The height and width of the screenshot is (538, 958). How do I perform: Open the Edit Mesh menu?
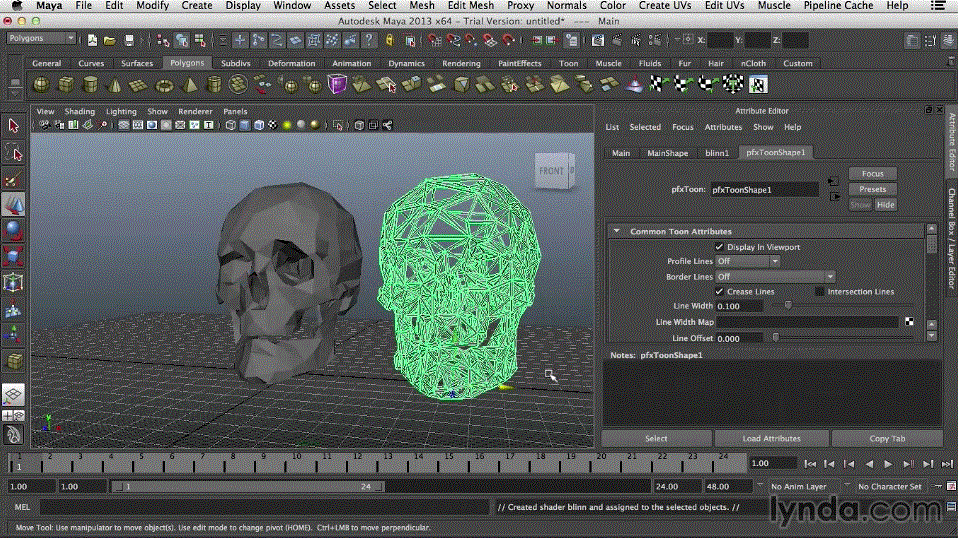point(470,5)
